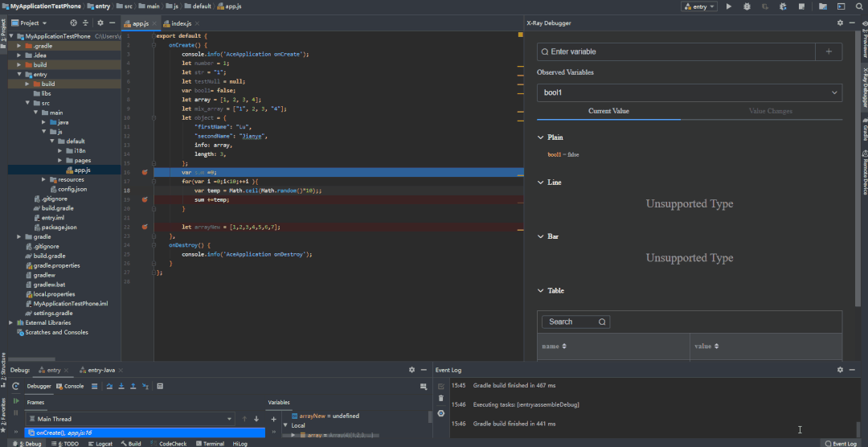Open the Terminal tool window button
The height and width of the screenshot is (447, 868).
point(212,443)
